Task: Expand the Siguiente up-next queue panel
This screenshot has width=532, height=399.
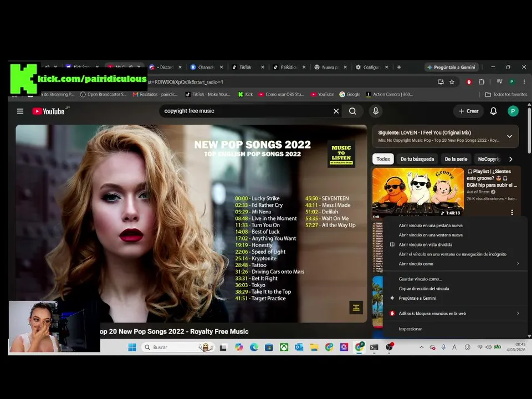Action: click(x=510, y=136)
